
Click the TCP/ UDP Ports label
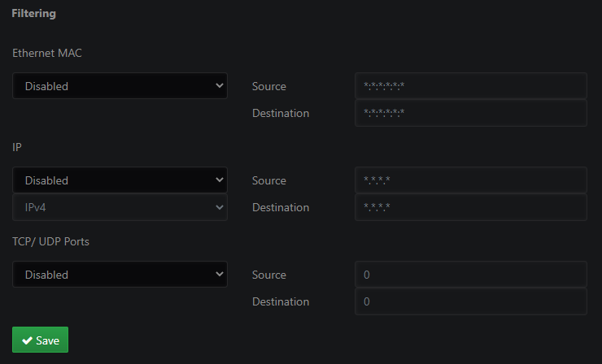tap(57, 241)
